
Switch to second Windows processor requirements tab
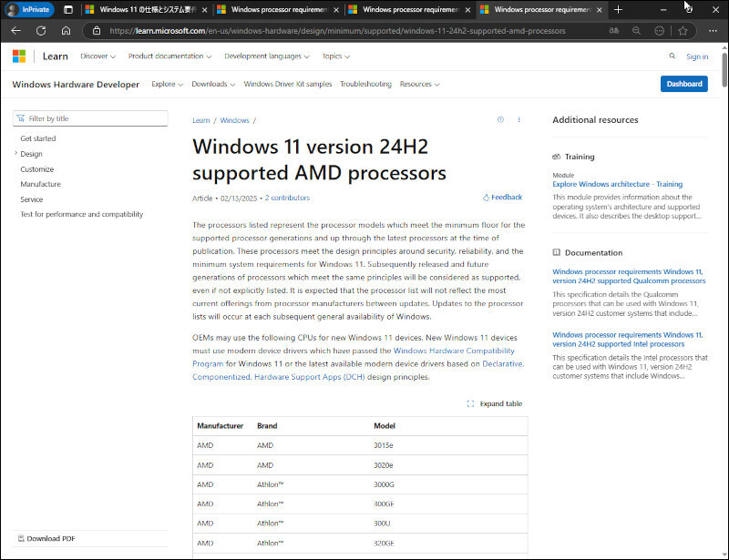click(279, 9)
